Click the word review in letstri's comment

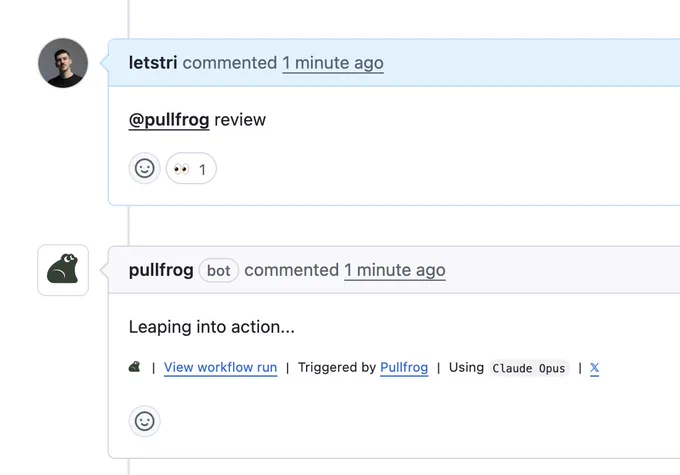(x=240, y=120)
